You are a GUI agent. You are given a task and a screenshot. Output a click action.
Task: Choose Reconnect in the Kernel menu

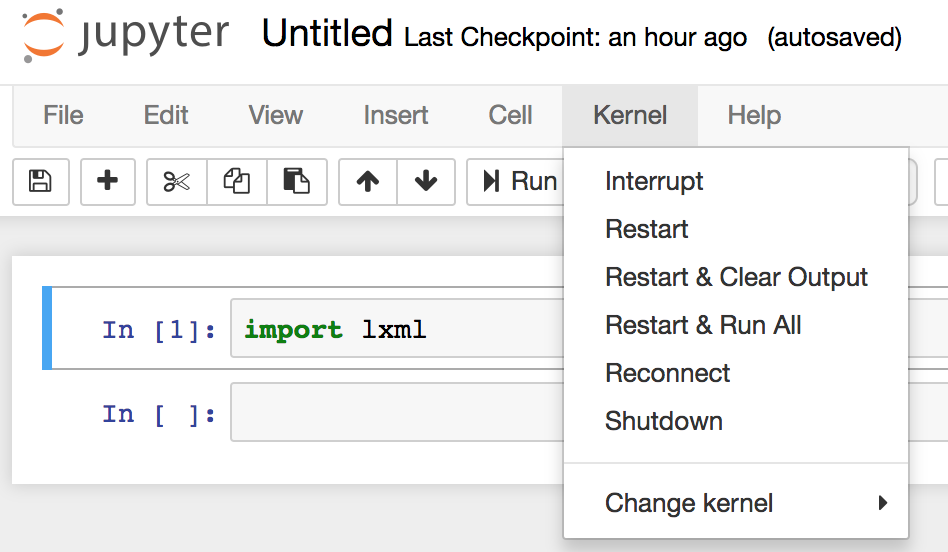(736, 373)
